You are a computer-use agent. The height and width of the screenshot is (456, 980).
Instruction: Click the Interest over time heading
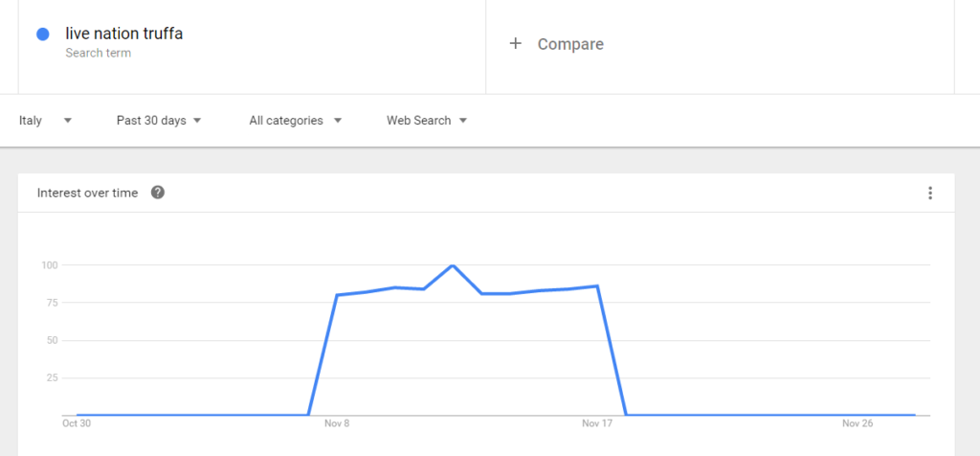[87, 193]
